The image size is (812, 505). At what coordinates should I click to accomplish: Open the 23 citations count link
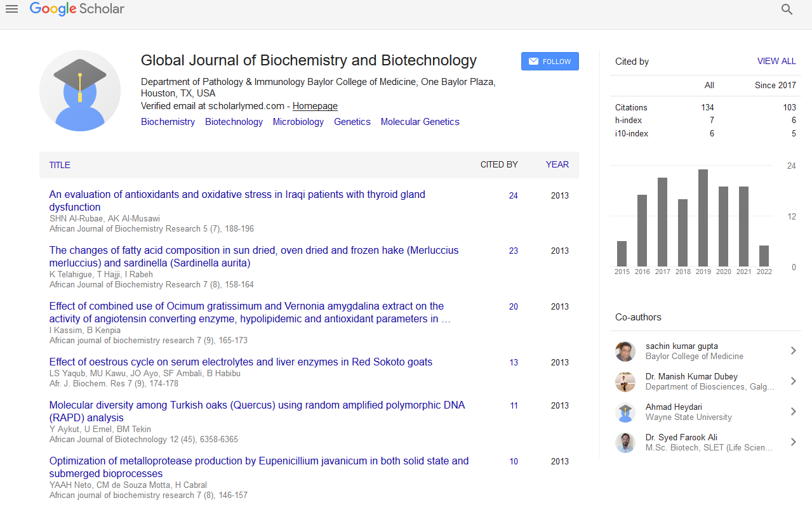[x=514, y=251]
